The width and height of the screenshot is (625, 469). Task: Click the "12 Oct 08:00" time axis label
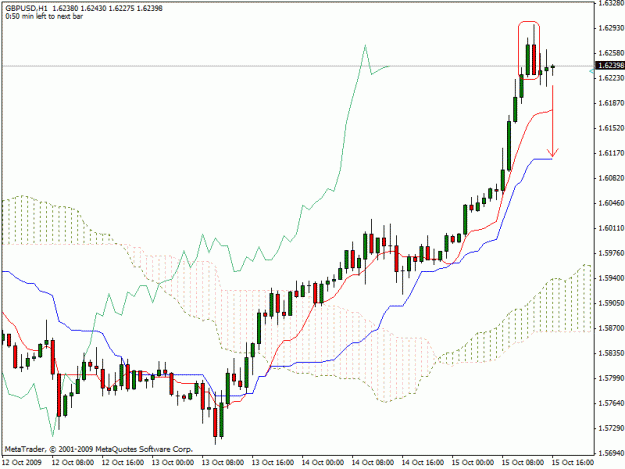click(x=73, y=463)
